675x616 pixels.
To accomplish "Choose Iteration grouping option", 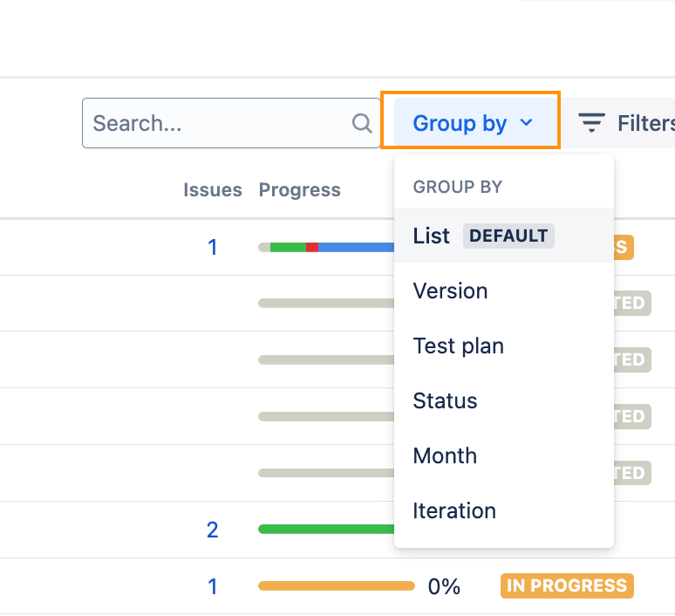I will [453, 510].
